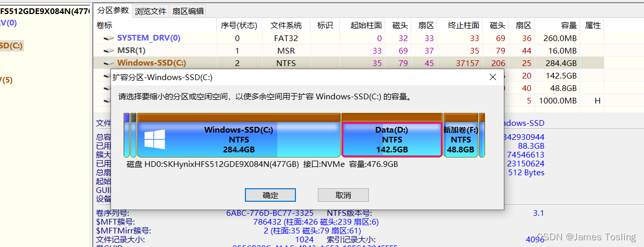Screen dimensions: 644x247
Task: Click the drive icon beside SYSTEM_DRV(0)
Action: [x=108, y=38]
